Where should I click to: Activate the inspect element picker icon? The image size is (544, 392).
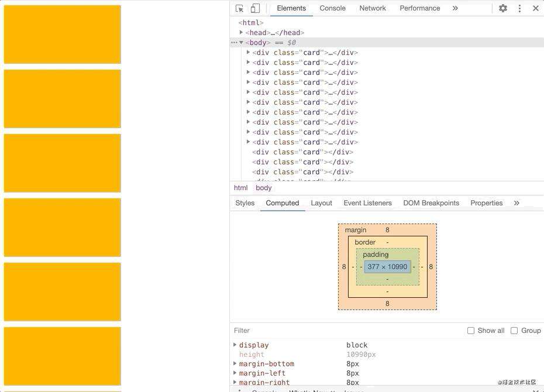click(x=239, y=8)
